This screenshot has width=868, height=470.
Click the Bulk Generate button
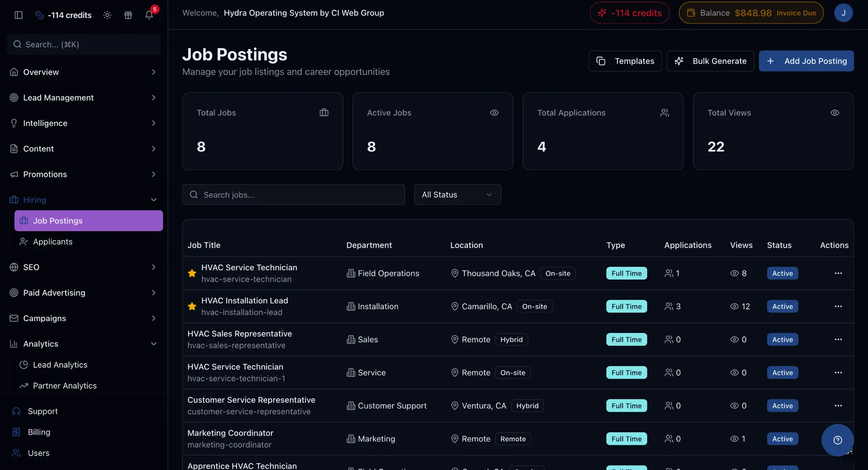(710, 61)
